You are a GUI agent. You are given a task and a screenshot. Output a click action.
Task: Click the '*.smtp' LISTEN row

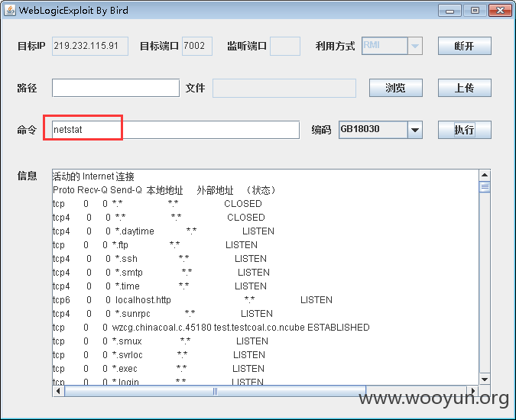161,273
